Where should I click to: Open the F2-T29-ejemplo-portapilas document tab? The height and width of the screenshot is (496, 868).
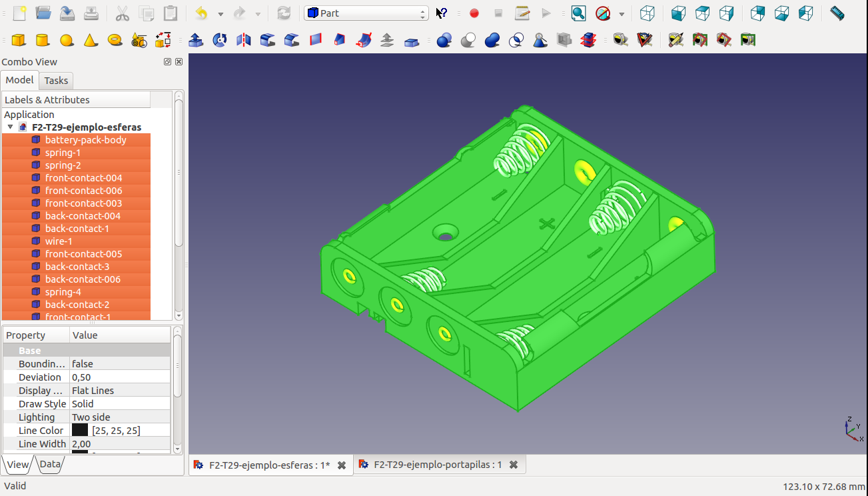437,465
